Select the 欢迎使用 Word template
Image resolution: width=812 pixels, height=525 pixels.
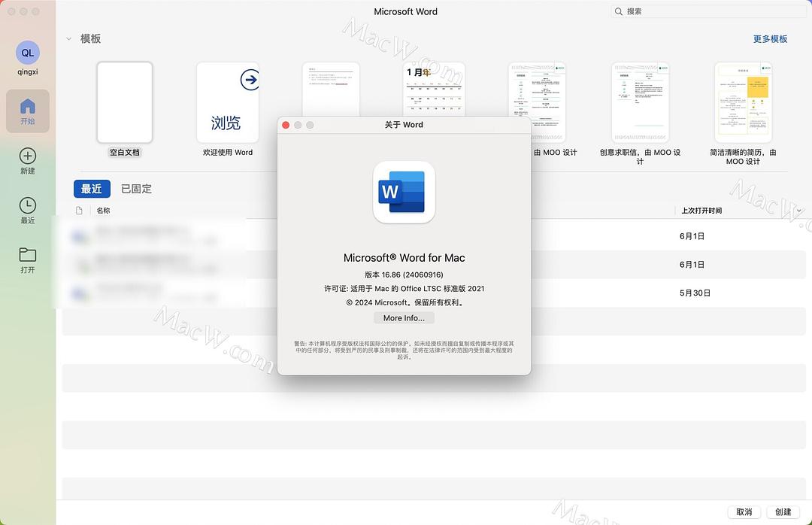(x=228, y=109)
